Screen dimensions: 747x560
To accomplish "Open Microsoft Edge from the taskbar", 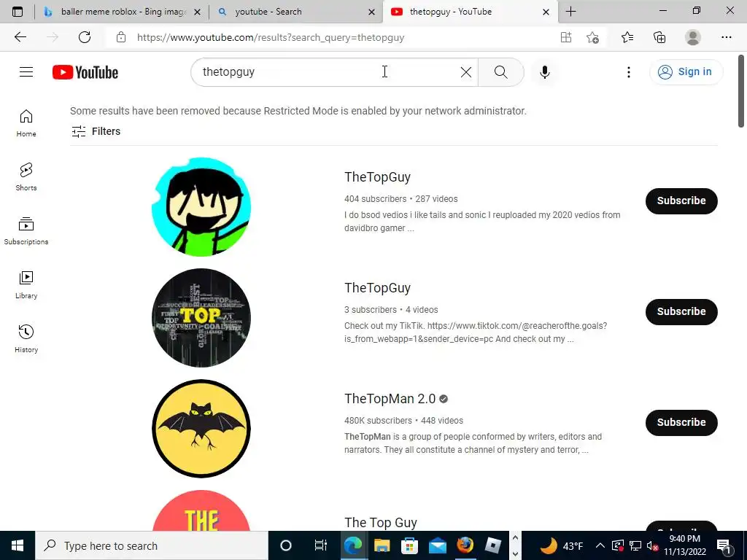I will point(353,545).
